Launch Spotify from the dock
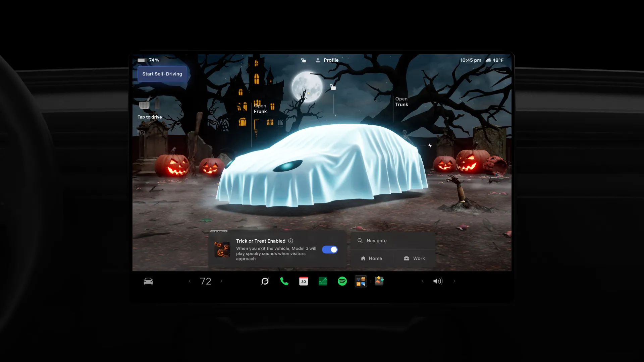Viewport: 644px width, 362px height. tap(342, 281)
